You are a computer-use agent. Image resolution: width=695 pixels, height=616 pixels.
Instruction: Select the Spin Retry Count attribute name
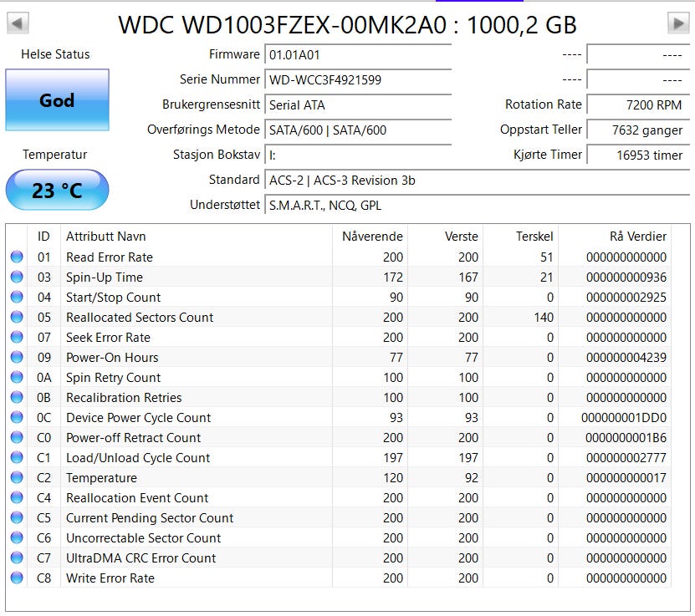pyautogui.click(x=113, y=378)
